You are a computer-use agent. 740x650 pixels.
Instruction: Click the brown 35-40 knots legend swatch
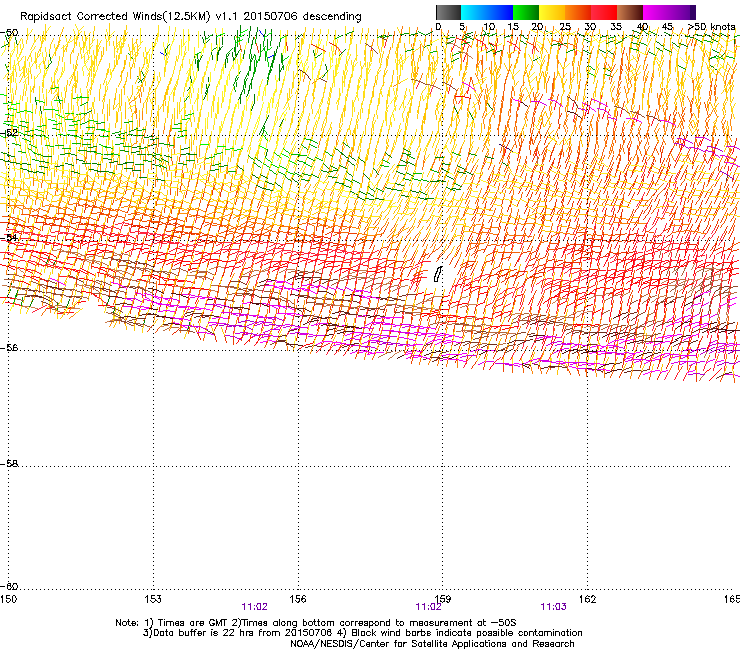pos(630,12)
